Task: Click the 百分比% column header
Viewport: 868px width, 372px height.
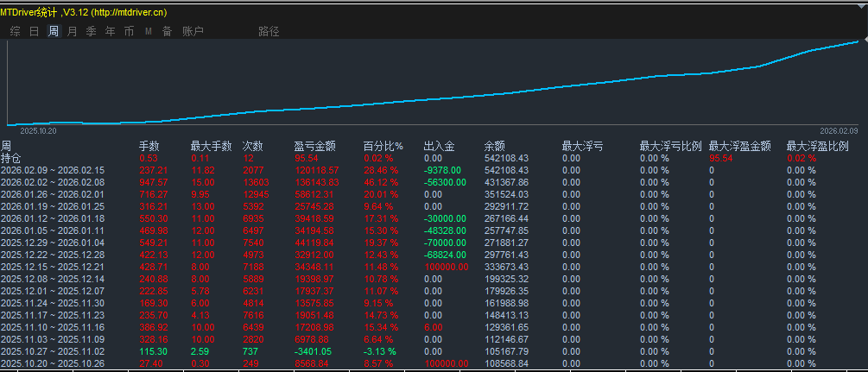Action: coord(383,146)
